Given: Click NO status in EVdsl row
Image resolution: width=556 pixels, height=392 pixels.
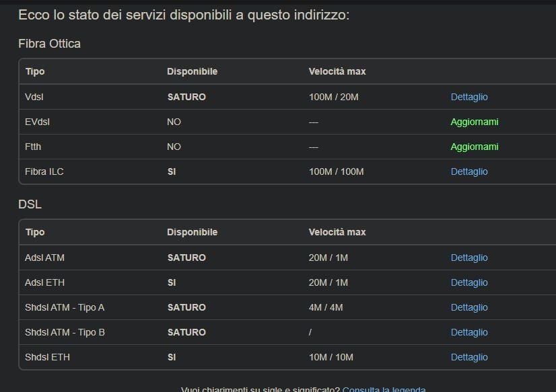Looking at the screenshot, I should coord(174,122).
